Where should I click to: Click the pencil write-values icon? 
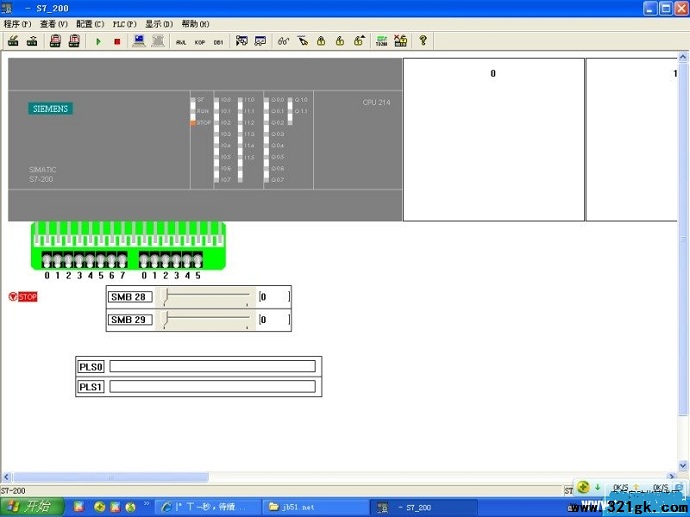pyautogui.click(x=302, y=41)
